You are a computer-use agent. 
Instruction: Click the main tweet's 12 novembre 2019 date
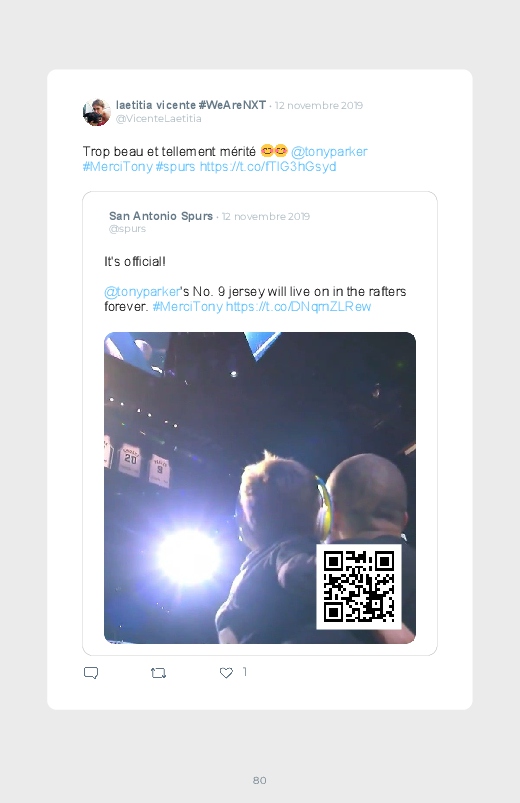(319, 105)
